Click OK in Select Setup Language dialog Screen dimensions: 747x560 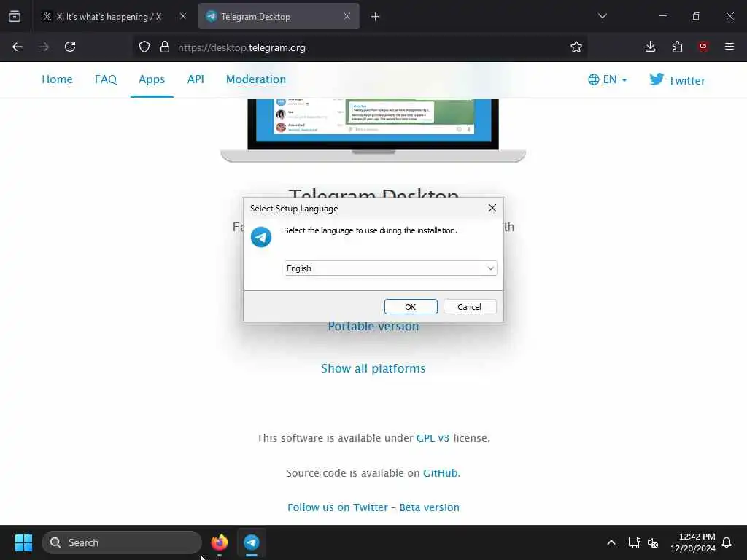tap(411, 307)
